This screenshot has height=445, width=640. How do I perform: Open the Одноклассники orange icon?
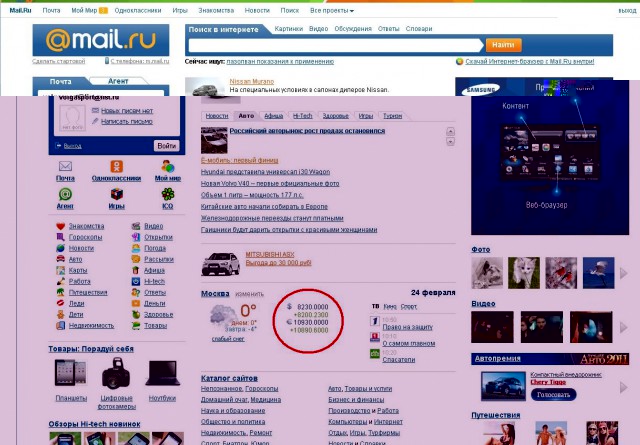pyautogui.click(x=116, y=166)
